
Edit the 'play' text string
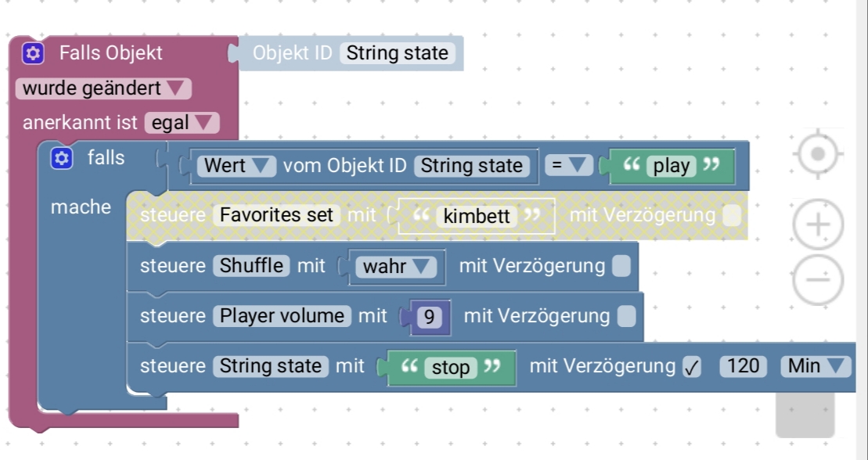671,166
